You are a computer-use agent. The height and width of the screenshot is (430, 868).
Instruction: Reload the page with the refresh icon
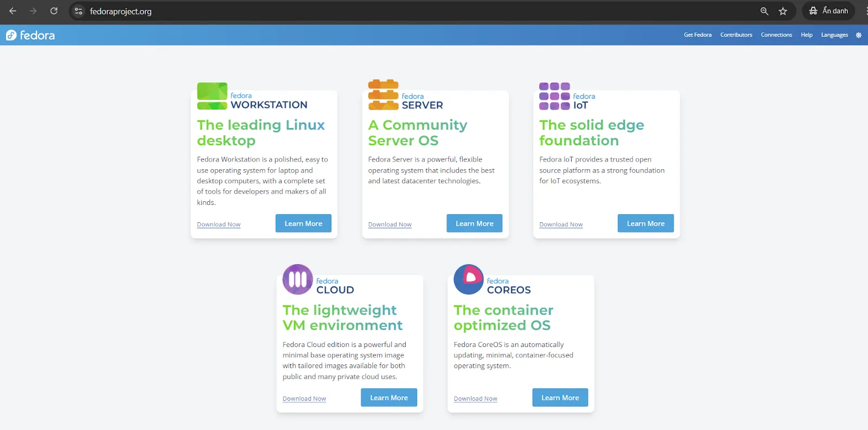coord(54,11)
